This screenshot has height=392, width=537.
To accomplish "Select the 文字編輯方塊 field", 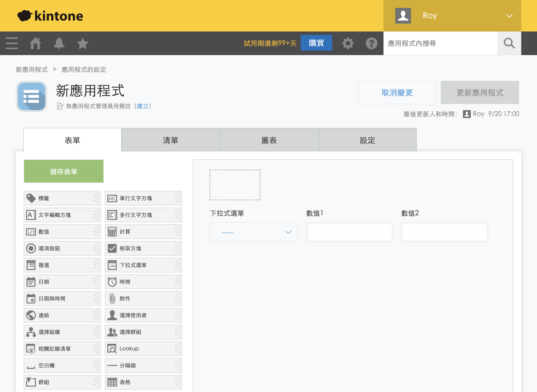I will tap(62, 215).
